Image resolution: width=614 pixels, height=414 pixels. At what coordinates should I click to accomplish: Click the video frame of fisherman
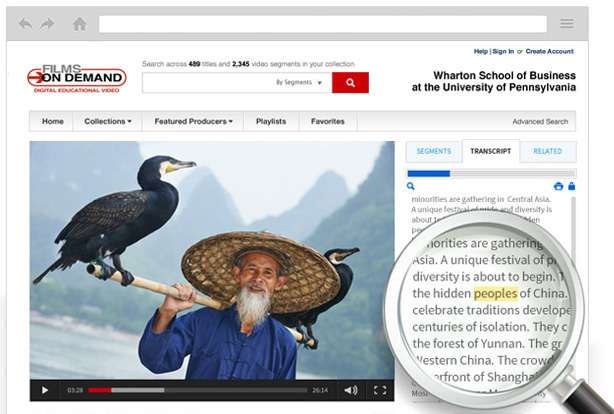(212, 260)
